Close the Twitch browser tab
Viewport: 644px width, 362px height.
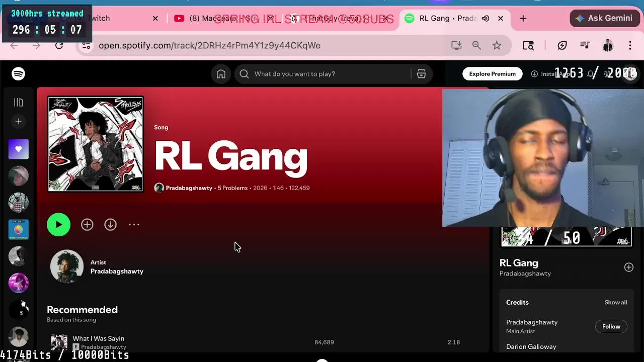pyautogui.click(x=155, y=19)
